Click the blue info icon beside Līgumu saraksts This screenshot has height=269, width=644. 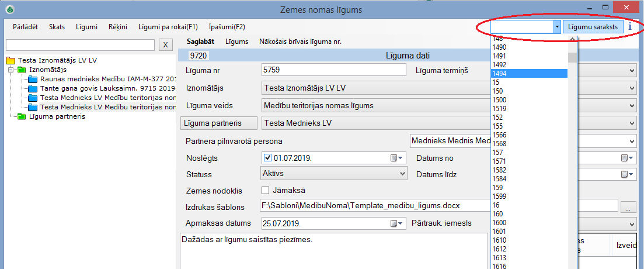(x=630, y=27)
